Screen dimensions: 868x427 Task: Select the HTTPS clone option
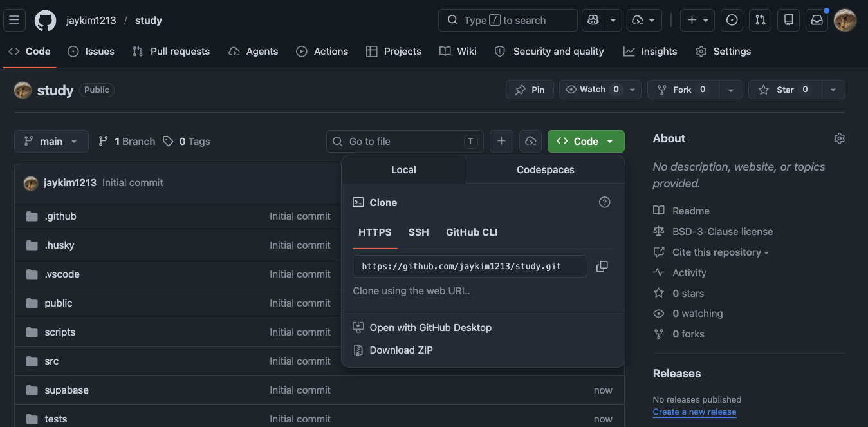[375, 232]
